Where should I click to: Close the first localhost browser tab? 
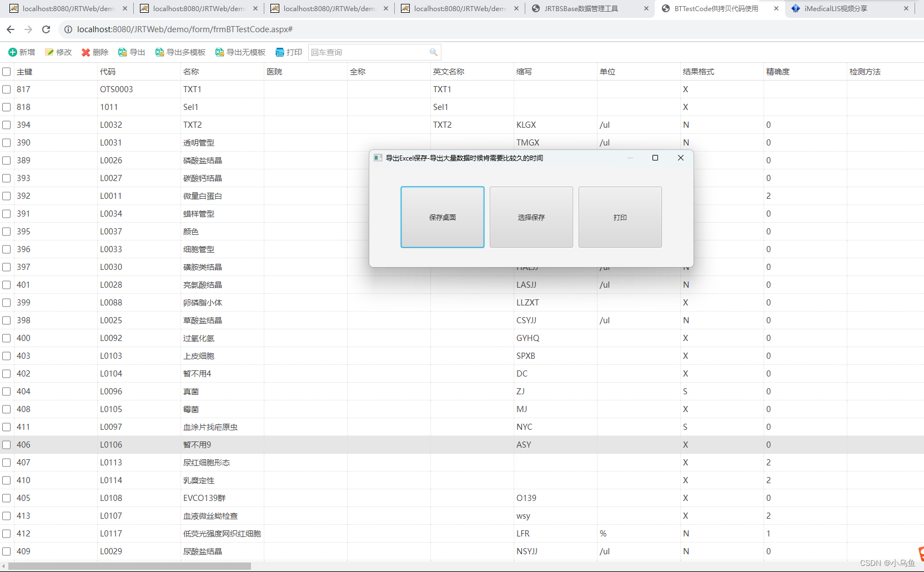pyautogui.click(x=125, y=8)
